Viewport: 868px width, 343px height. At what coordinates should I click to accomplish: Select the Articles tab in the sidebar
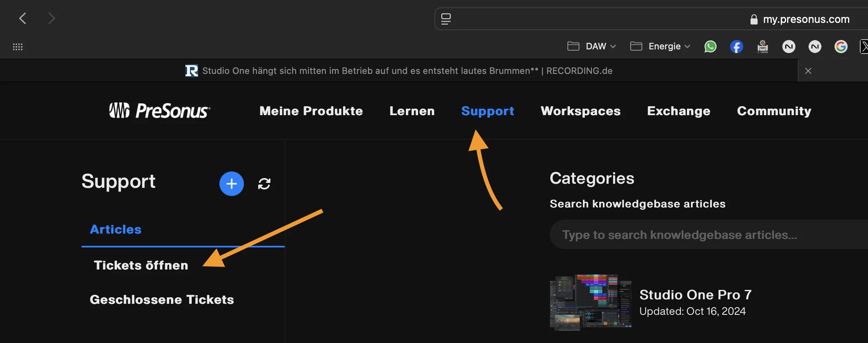(x=115, y=229)
